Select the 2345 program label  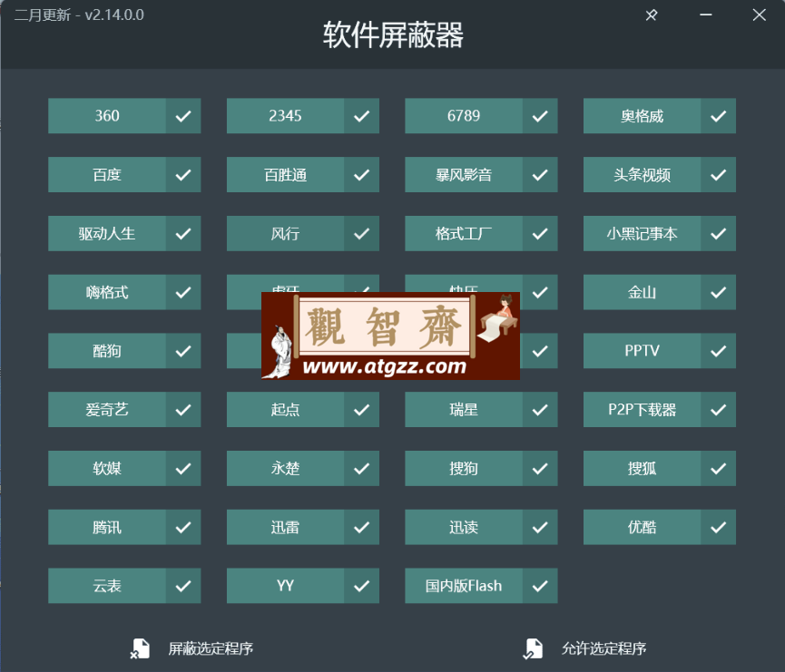click(285, 116)
